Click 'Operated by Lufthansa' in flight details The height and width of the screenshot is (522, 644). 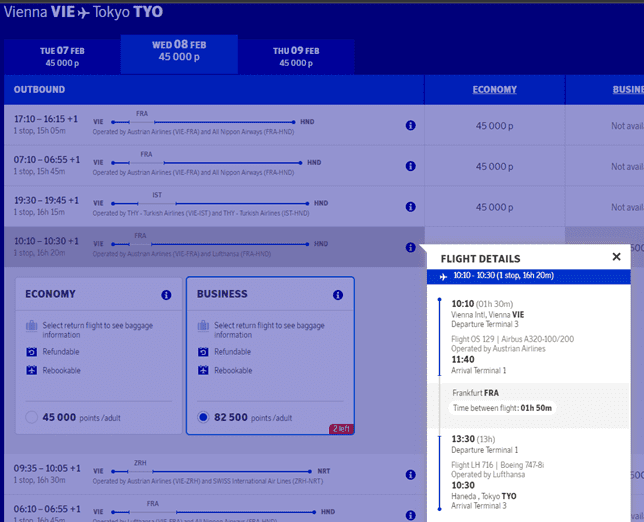[488, 474]
